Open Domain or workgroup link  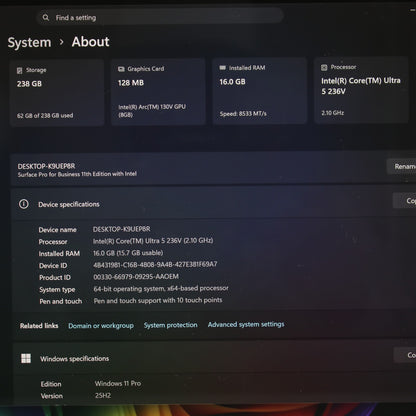101,326
